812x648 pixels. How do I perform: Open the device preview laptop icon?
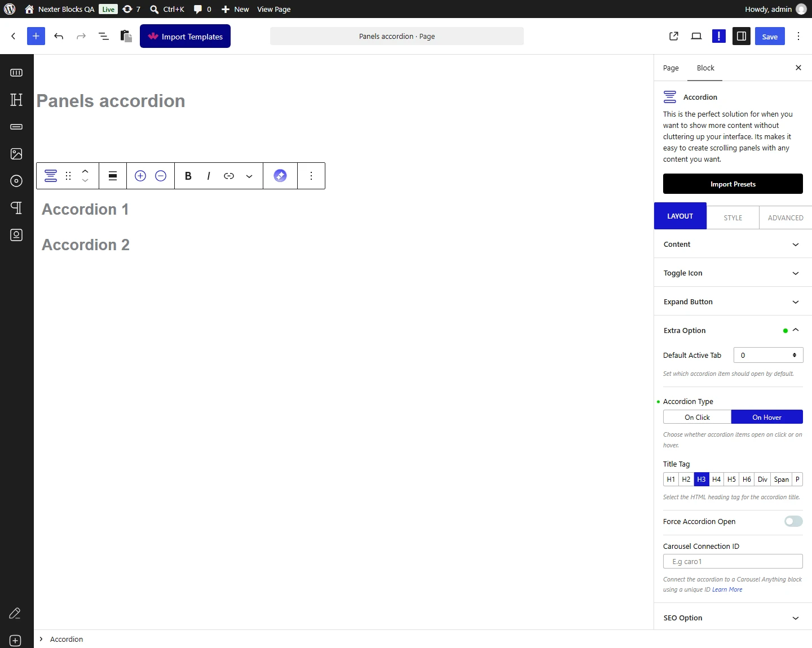696,36
